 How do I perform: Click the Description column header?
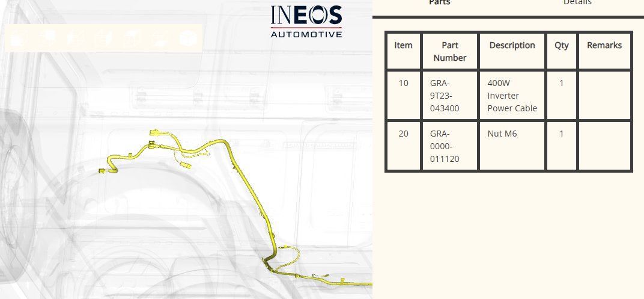512,46
